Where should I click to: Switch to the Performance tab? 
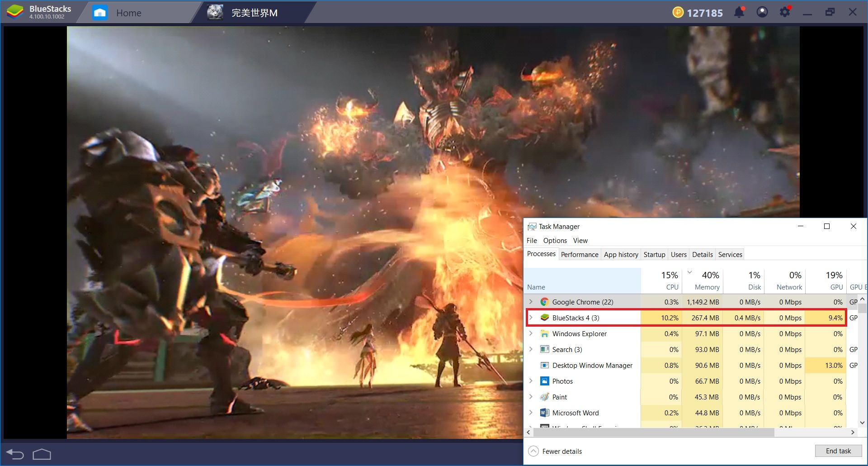(x=580, y=255)
